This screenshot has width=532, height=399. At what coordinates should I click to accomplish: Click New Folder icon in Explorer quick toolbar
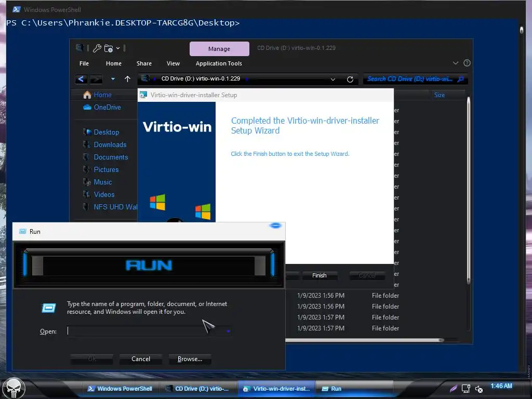pos(109,48)
